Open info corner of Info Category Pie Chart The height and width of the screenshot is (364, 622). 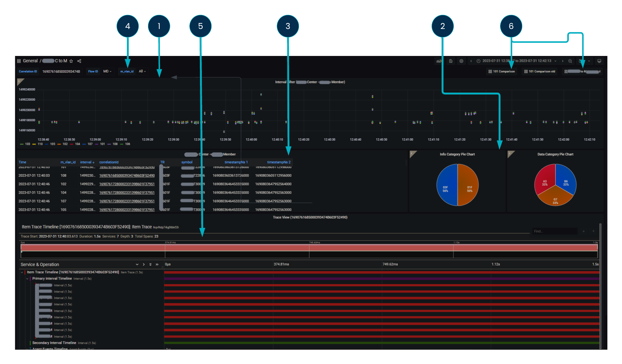[x=413, y=154]
